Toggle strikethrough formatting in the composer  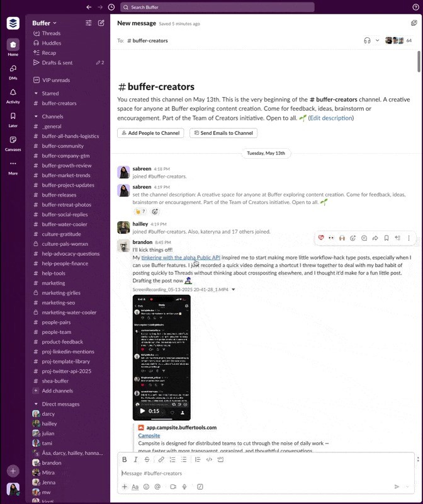[x=147, y=460]
